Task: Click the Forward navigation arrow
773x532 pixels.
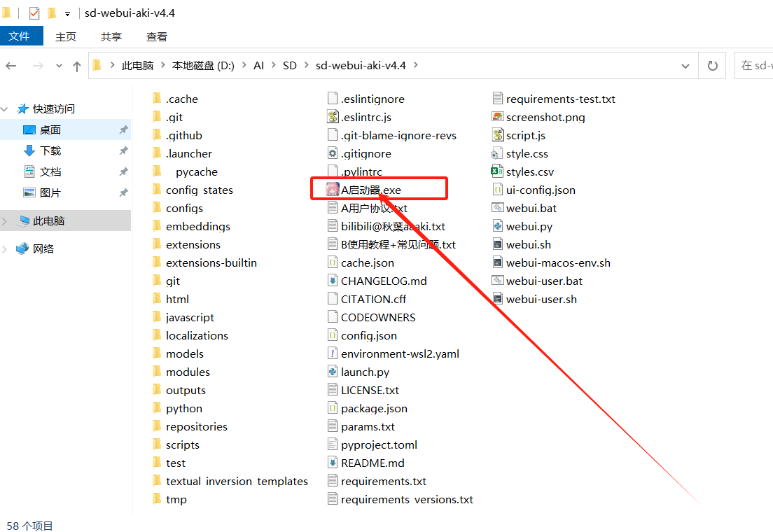Action: coord(38,66)
